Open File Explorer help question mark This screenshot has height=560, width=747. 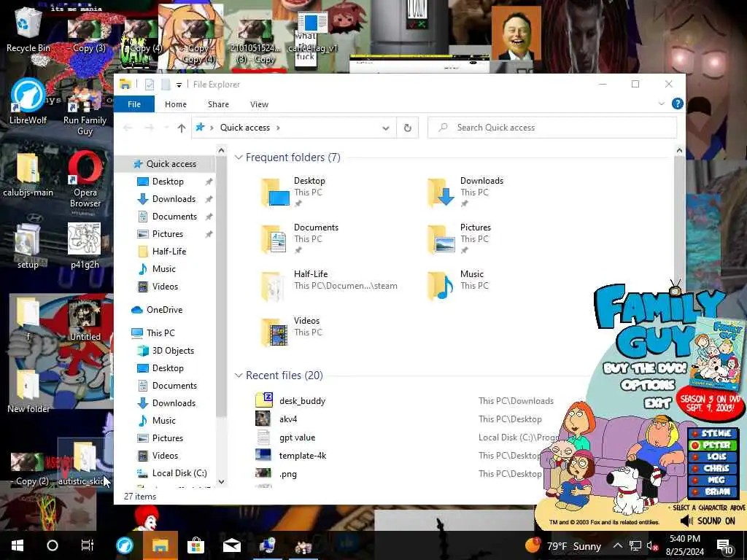tap(677, 104)
